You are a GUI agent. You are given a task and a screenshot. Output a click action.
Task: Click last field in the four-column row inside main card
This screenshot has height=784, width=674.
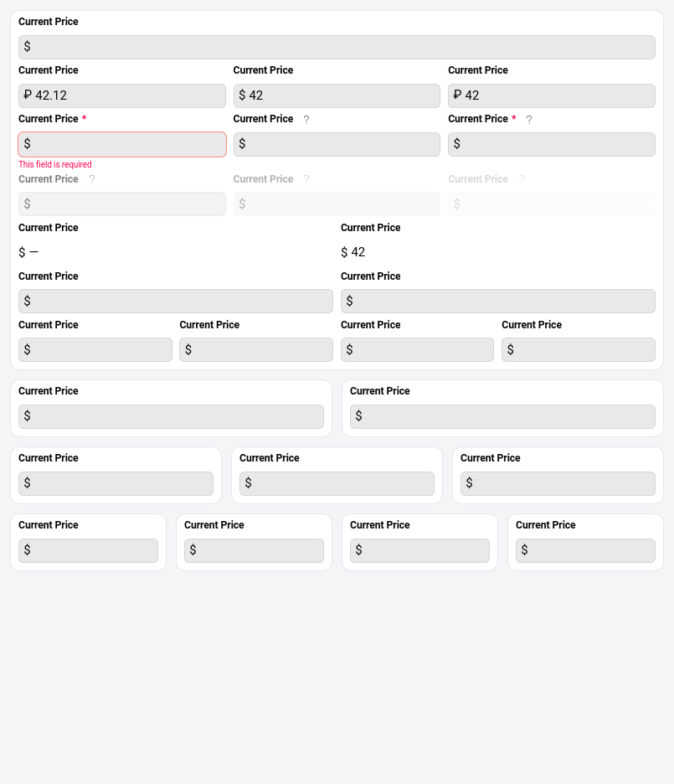[x=578, y=349]
